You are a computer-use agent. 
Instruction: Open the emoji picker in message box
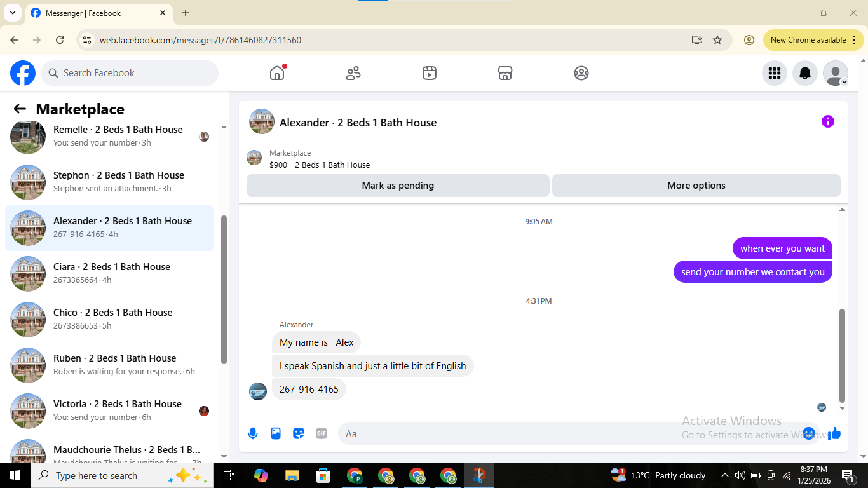[809, 433]
